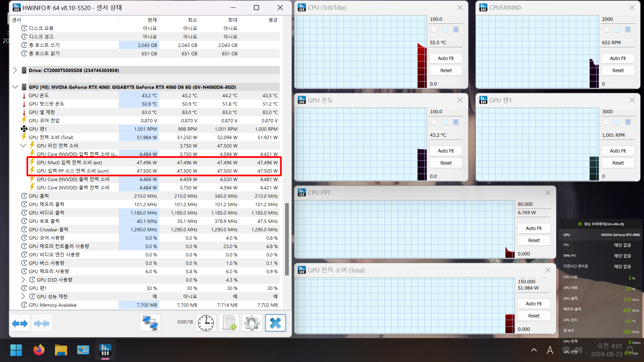This screenshot has height=362, width=644.
Task: Open Firefox from the taskbar
Action: (x=39, y=350)
